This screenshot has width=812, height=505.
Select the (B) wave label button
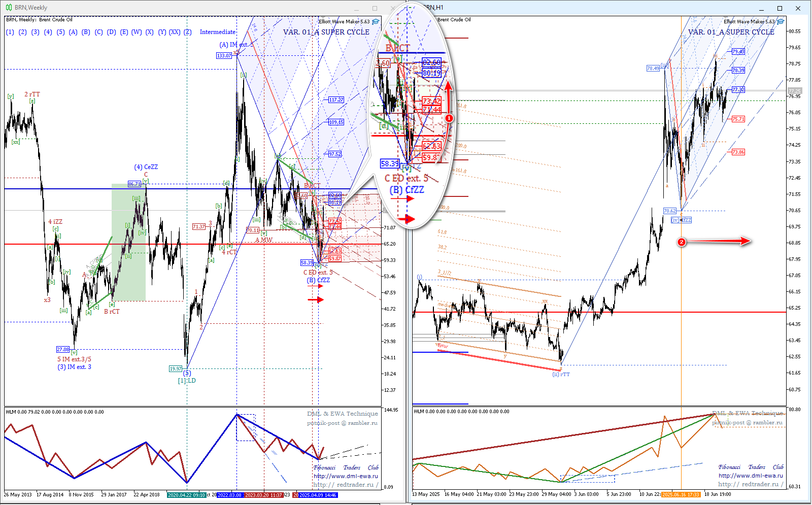86,32
